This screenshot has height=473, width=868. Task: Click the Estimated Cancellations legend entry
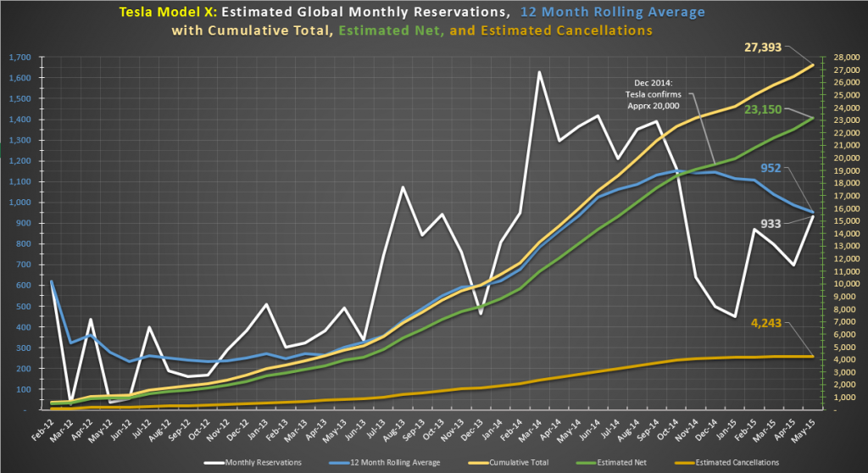point(726,463)
